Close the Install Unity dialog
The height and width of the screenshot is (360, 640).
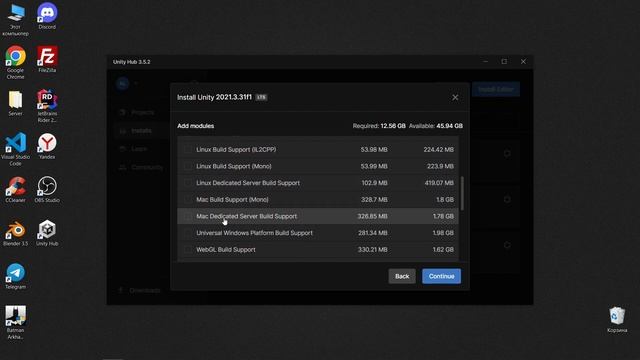point(455,97)
